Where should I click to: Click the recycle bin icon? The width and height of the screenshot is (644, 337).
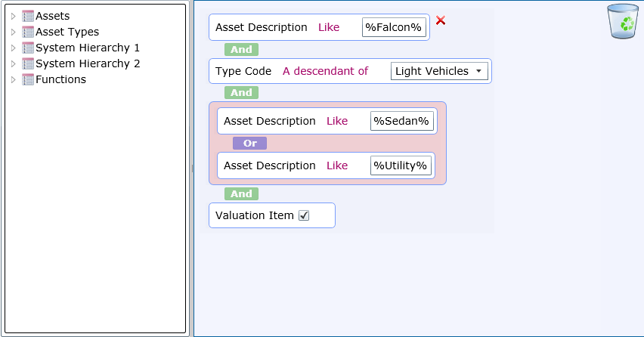pyautogui.click(x=623, y=21)
